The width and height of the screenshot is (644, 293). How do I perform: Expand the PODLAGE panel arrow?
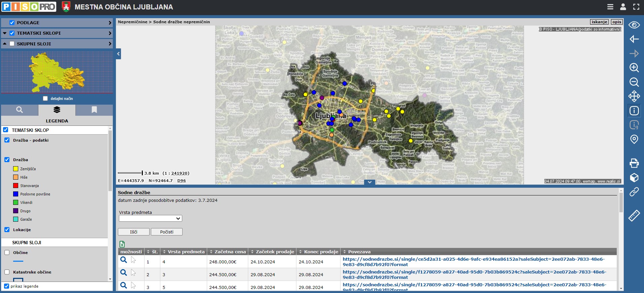(x=110, y=23)
